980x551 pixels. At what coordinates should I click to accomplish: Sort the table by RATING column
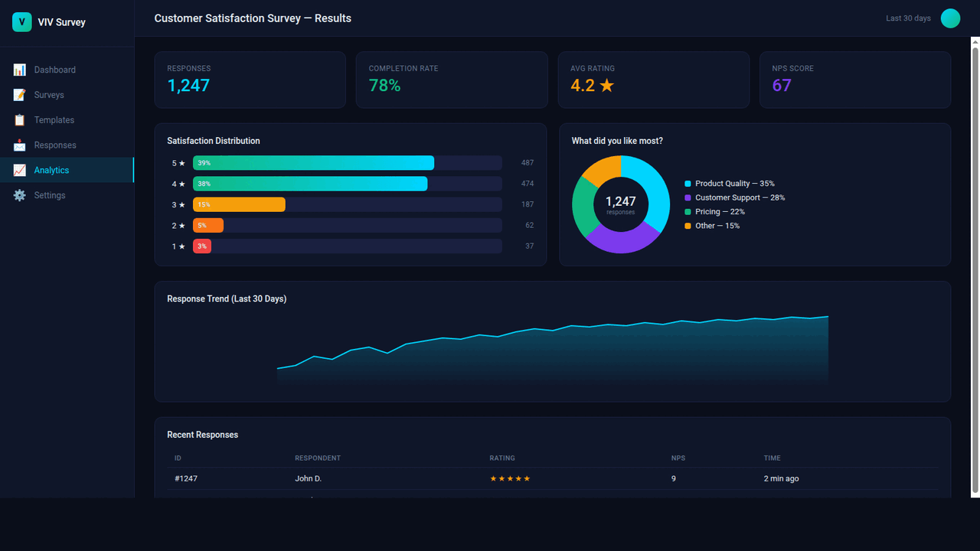point(502,458)
